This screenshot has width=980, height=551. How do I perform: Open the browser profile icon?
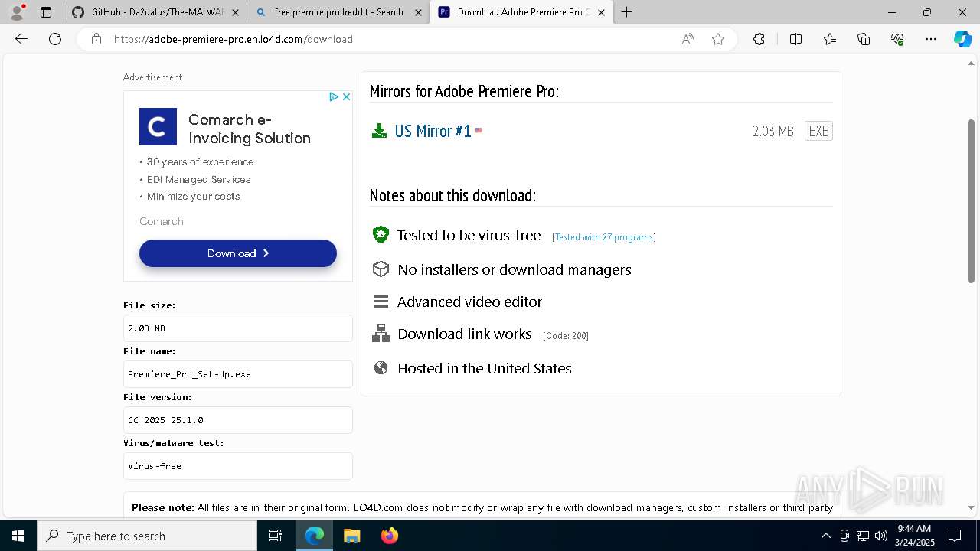coord(16,12)
